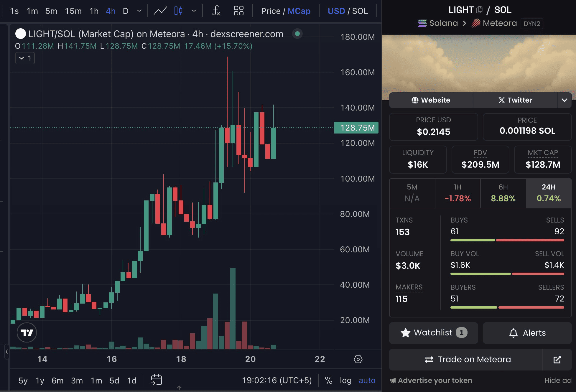Toggle auto scale on the chart

(367, 380)
